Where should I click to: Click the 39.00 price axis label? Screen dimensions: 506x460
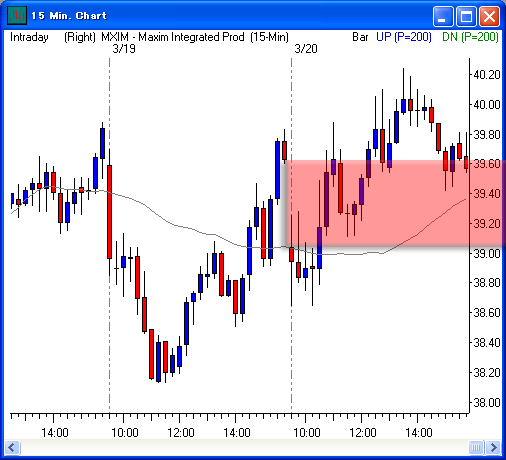click(487, 253)
